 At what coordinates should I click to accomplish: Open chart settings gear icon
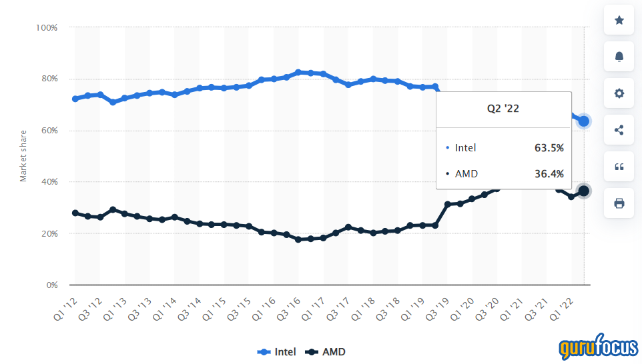[619, 93]
